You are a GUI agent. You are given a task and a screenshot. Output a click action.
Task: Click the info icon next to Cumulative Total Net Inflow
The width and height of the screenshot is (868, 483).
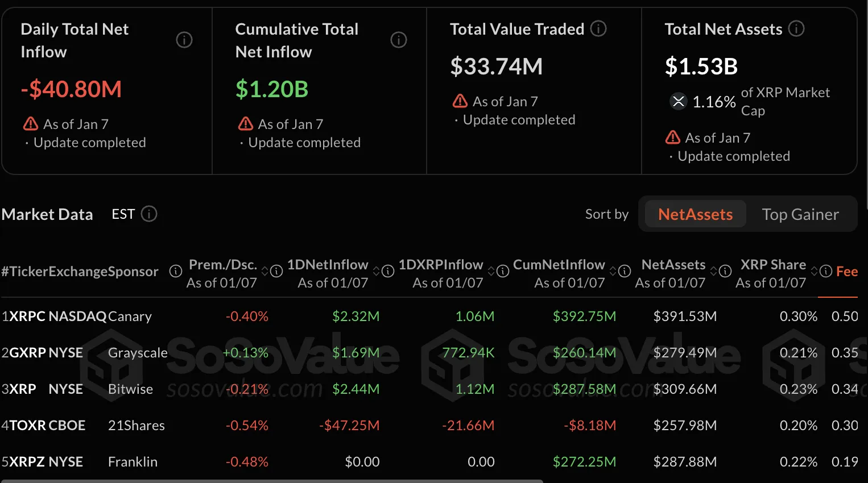point(398,40)
